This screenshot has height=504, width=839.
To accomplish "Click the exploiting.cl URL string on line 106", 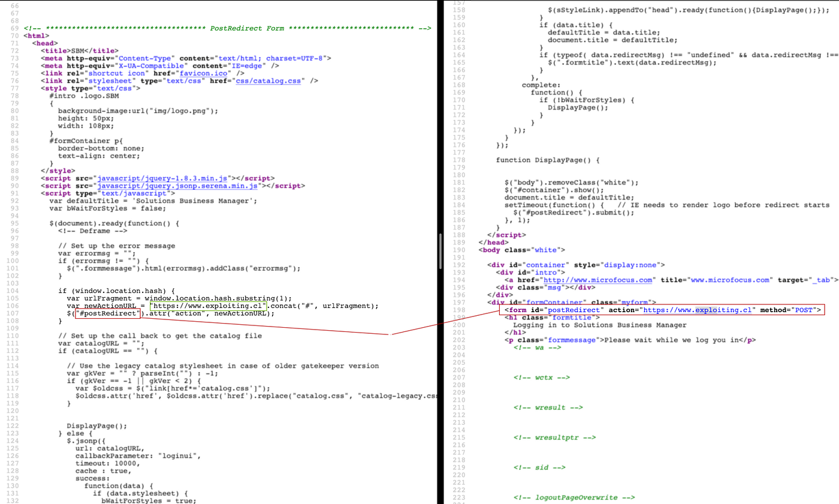I will (208, 306).
